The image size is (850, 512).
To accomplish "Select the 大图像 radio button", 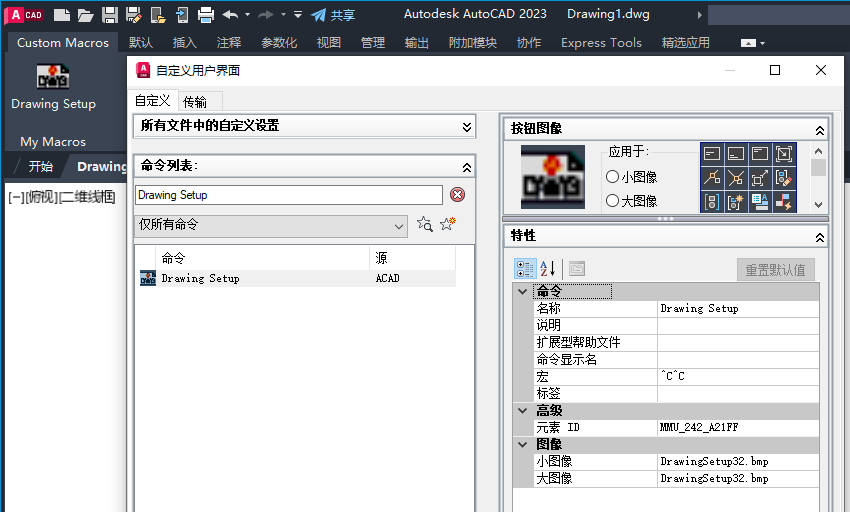I will coord(613,201).
